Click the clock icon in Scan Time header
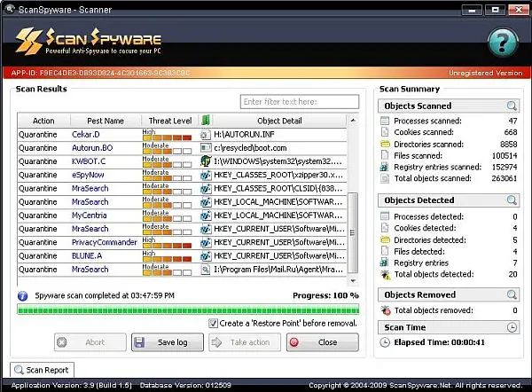 (512, 327)
